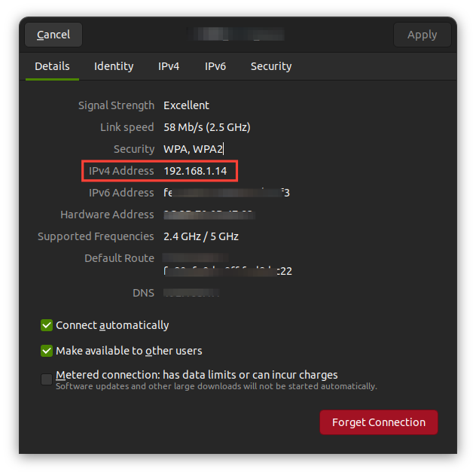Click the IPv6 Address label
The height and width of the screenshot is (475, 476).
tap(121, 193)
